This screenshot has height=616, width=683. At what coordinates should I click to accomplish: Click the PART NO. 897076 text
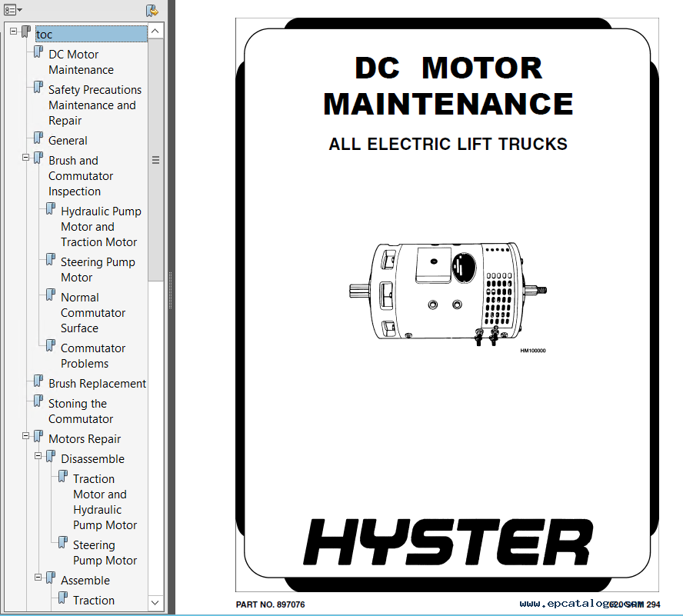point(270,604)
